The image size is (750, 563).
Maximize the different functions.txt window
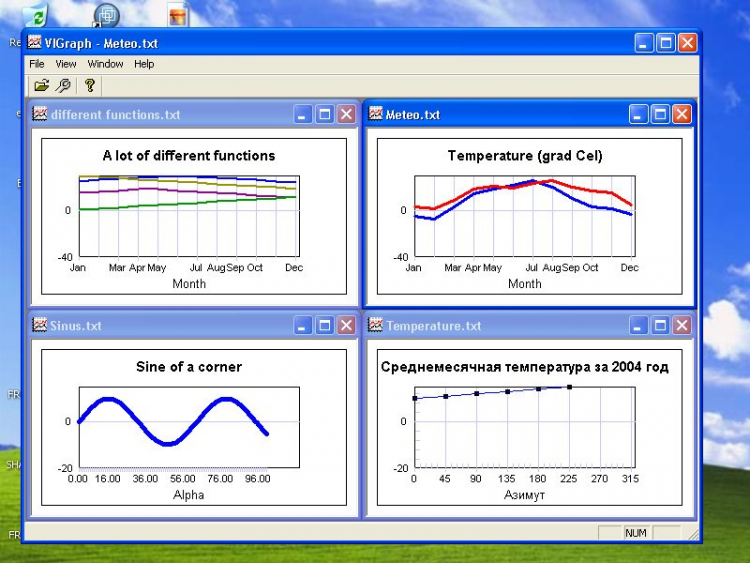tap(325, 114)
